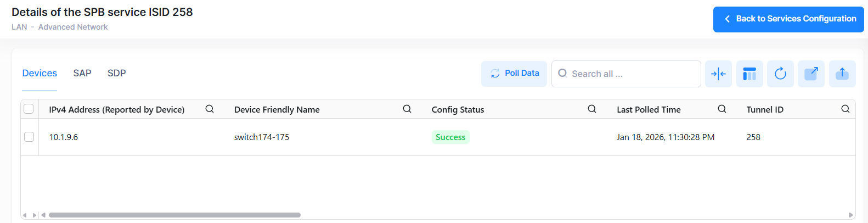
Task: Select the Devices tab
Action: tap(40, 73)
